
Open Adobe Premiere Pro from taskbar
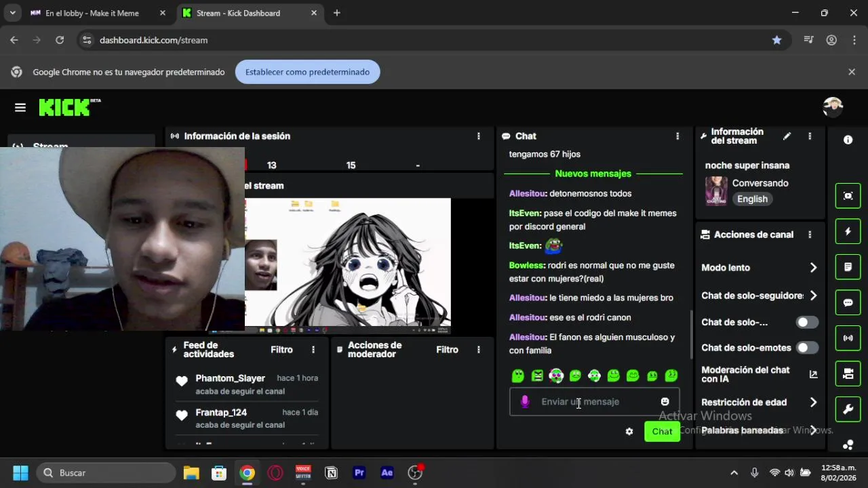(x=359, y=472)
